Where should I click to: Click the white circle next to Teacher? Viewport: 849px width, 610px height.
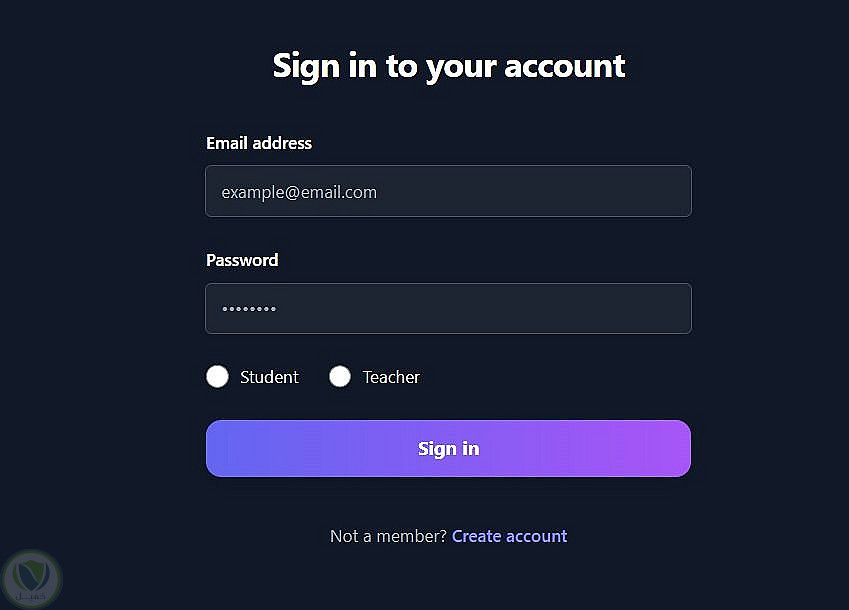click(340, 377)
